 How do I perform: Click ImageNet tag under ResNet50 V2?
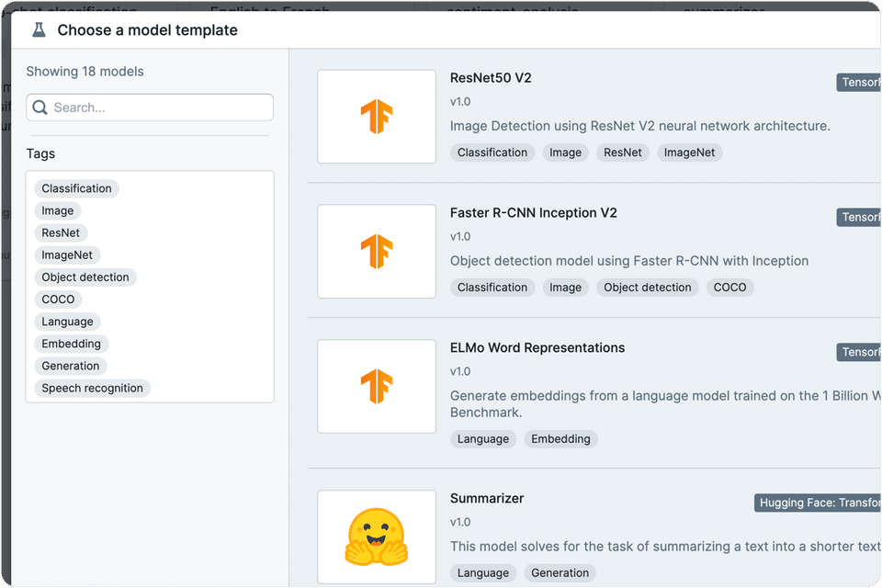tap(690, 153)
